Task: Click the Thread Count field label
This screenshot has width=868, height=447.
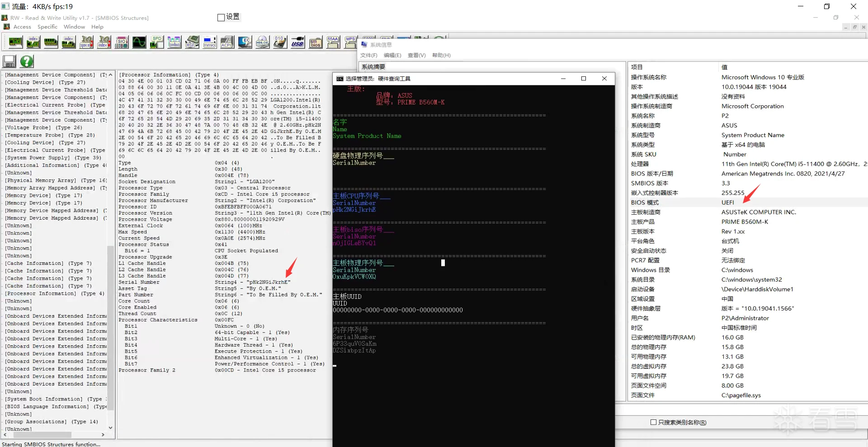Action: click(137, 314)
